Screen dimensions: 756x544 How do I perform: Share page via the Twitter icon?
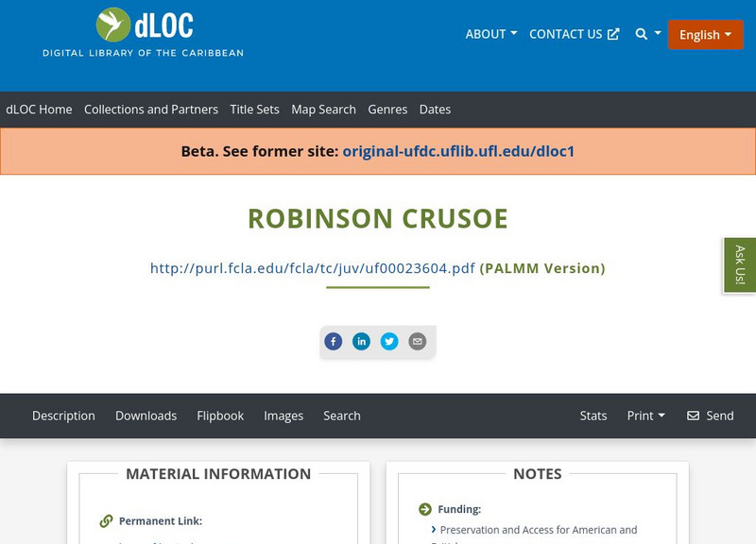[389, 341]
